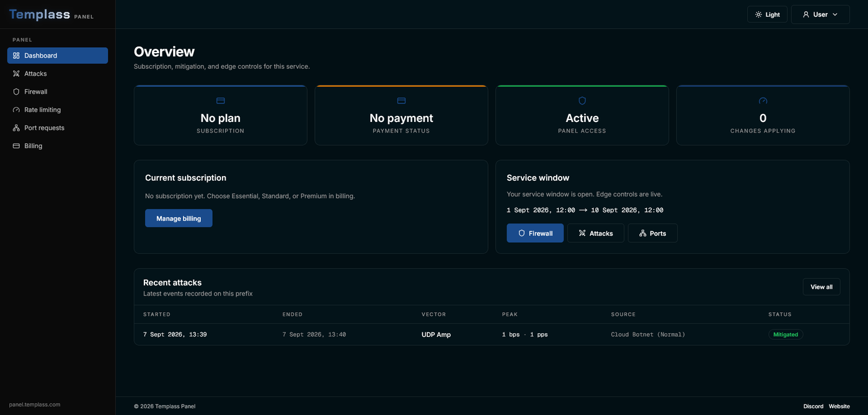Navigate to Billing in the sidebar
The height and width of the screenshot is (415, 868).
click(x=58, y=146)
